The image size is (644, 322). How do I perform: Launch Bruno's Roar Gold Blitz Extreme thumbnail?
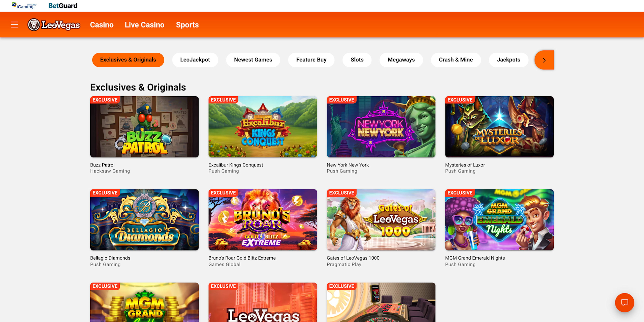tap(263, 220)
